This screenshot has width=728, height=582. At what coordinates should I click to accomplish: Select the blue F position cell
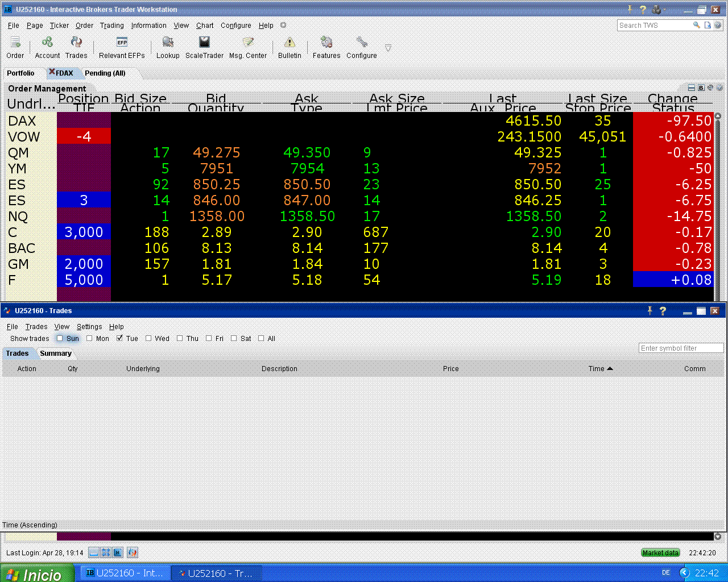point(84,280)
